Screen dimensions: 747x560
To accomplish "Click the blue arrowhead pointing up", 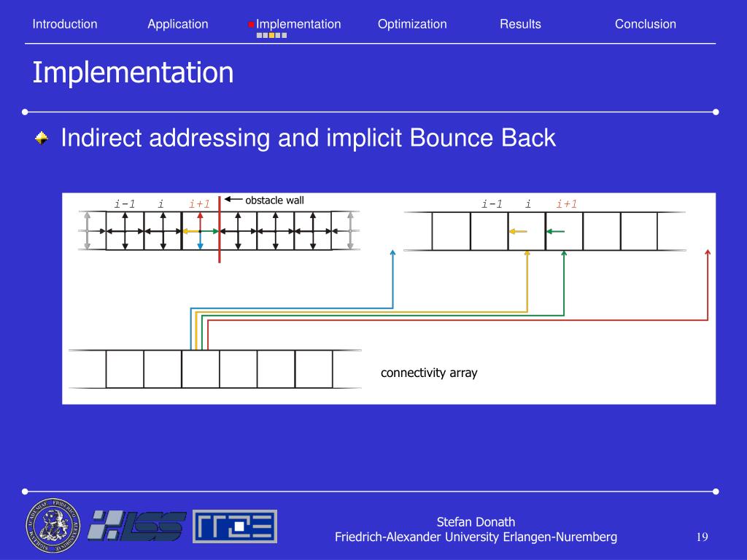I will pos(393,253).
